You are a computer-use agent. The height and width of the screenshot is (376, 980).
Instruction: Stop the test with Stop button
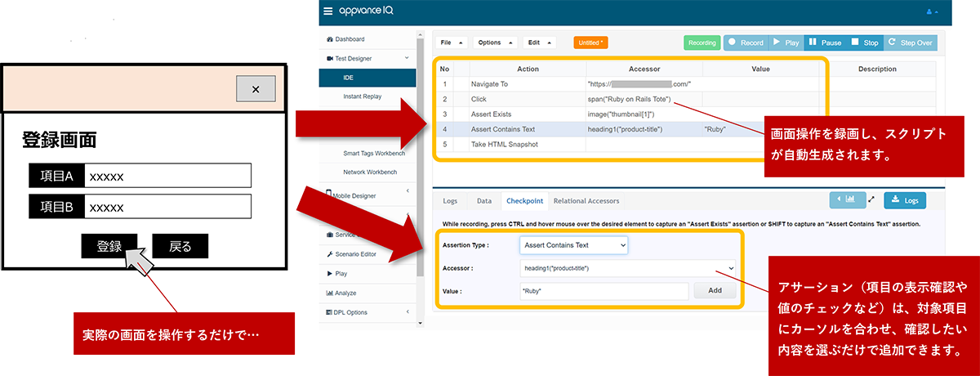pos(864,43)
